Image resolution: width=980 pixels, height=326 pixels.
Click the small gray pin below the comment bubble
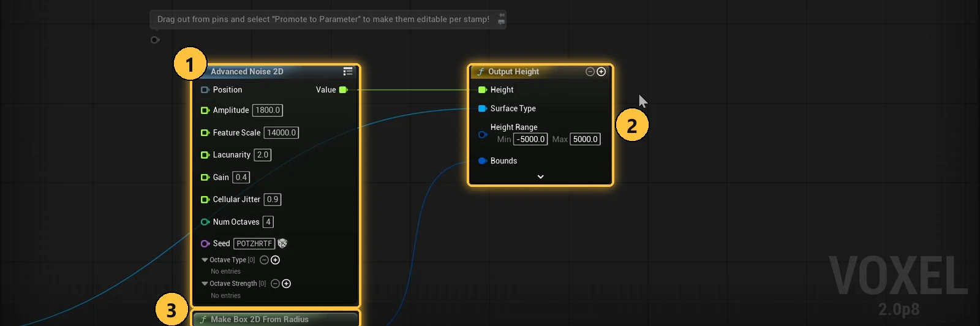tap(155, 40)
